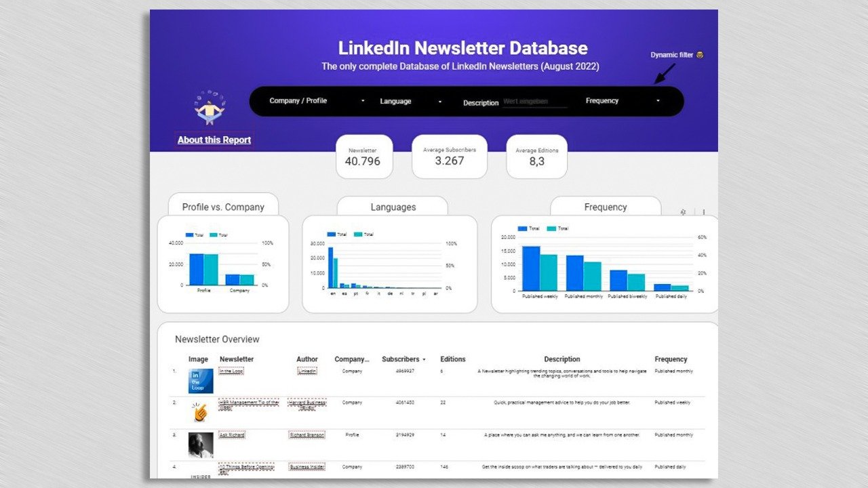Click the Profile bar in Profile vs. Company chart

point(203,269)
